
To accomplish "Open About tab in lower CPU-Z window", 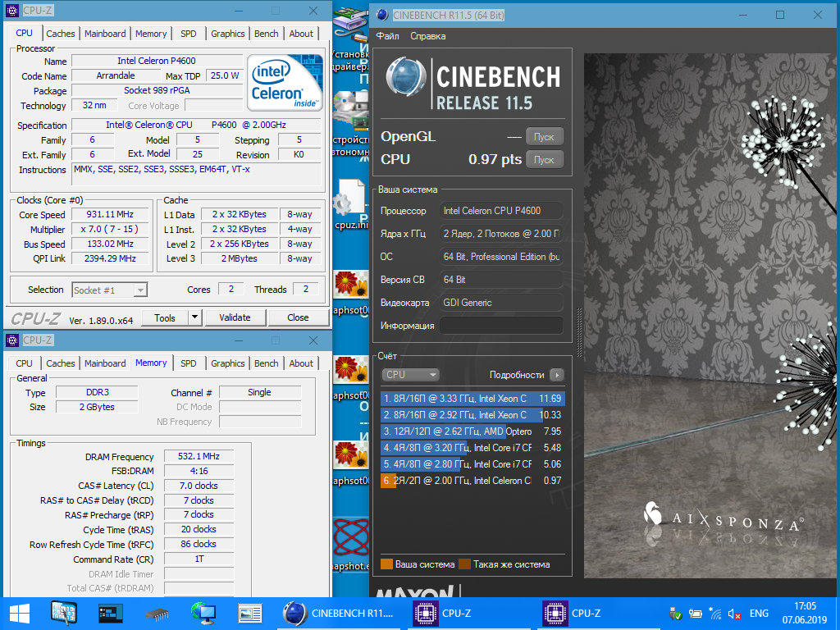I will 301,363.
